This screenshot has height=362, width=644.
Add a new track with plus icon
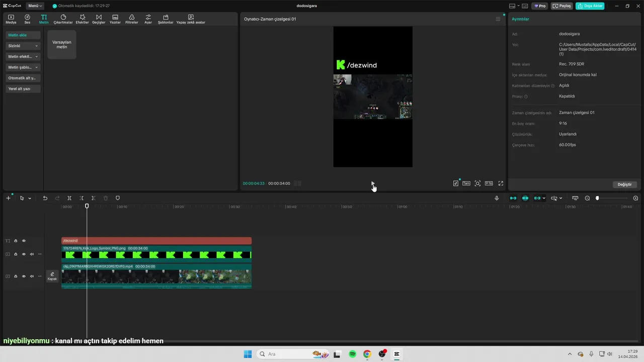tap(8, 198)
